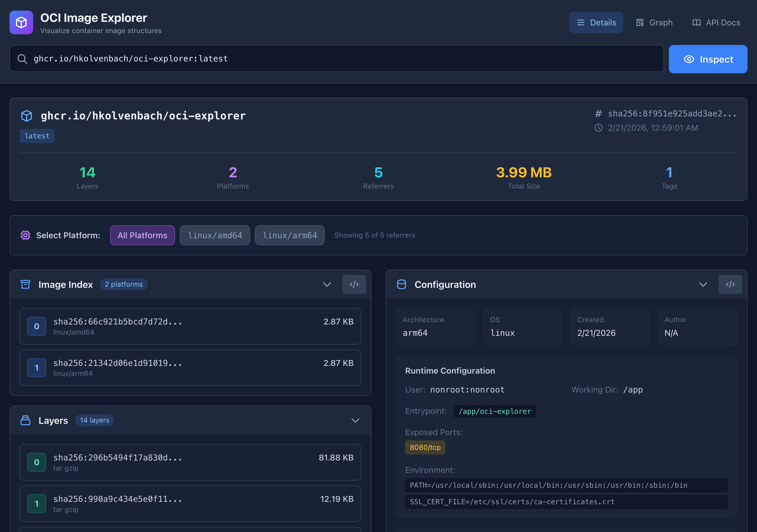Open the Graph view tab

tap(654, 22)
